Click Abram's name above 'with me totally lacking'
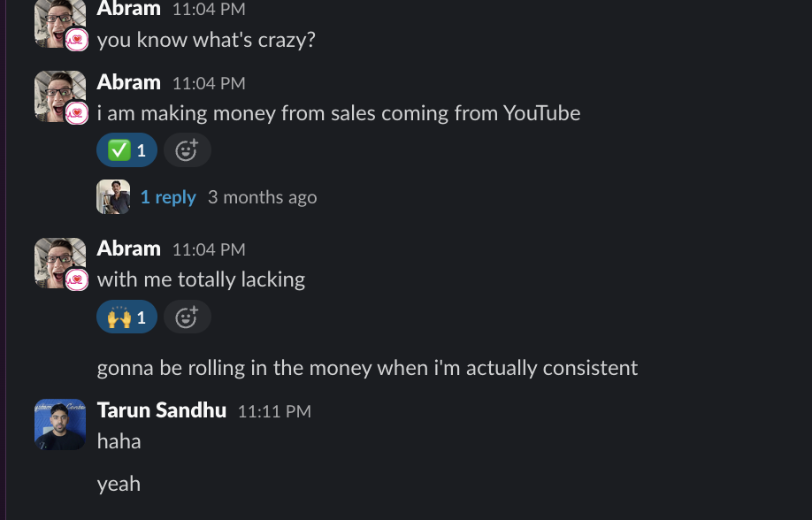 tap(128, 249)
